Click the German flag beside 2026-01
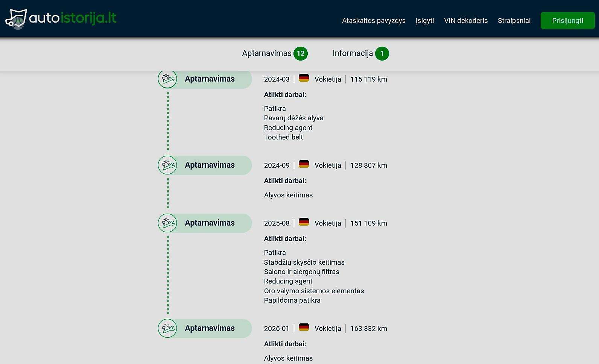 (304, 328)
